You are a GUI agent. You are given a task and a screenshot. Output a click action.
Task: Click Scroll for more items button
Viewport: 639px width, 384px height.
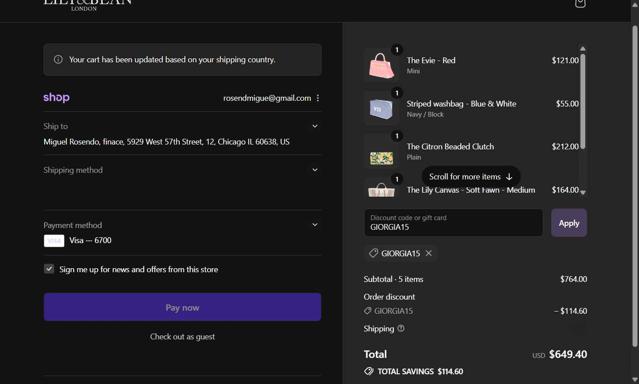(x=471, y=177)
